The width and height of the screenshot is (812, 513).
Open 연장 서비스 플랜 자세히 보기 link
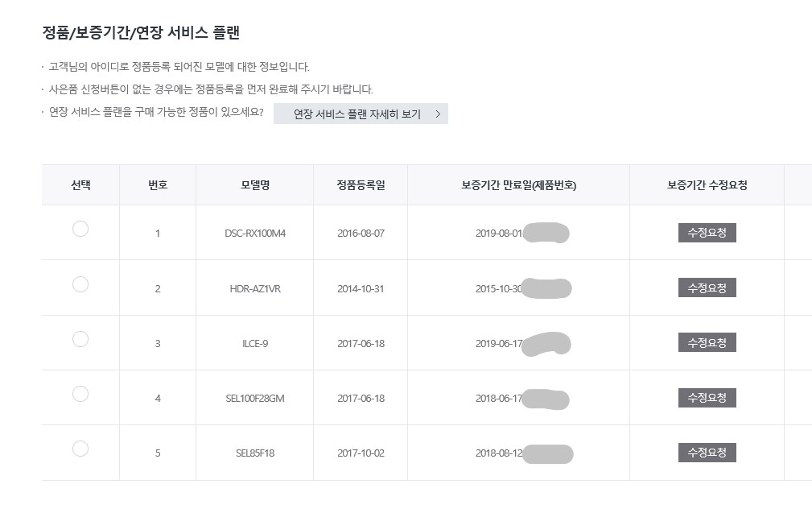coord(361,114)
